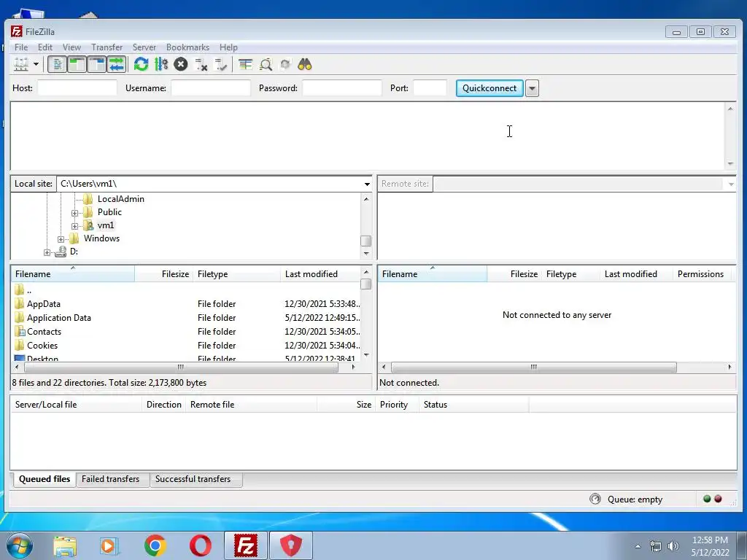Open the Windows Start menu
Screen dimensions: 747x560
tap(19, 545)
